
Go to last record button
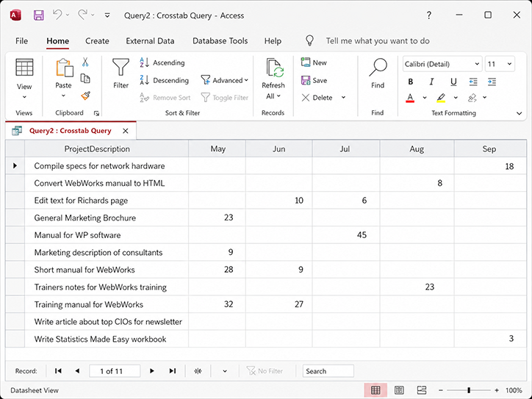pyautogui.click(x=173, y=371)
